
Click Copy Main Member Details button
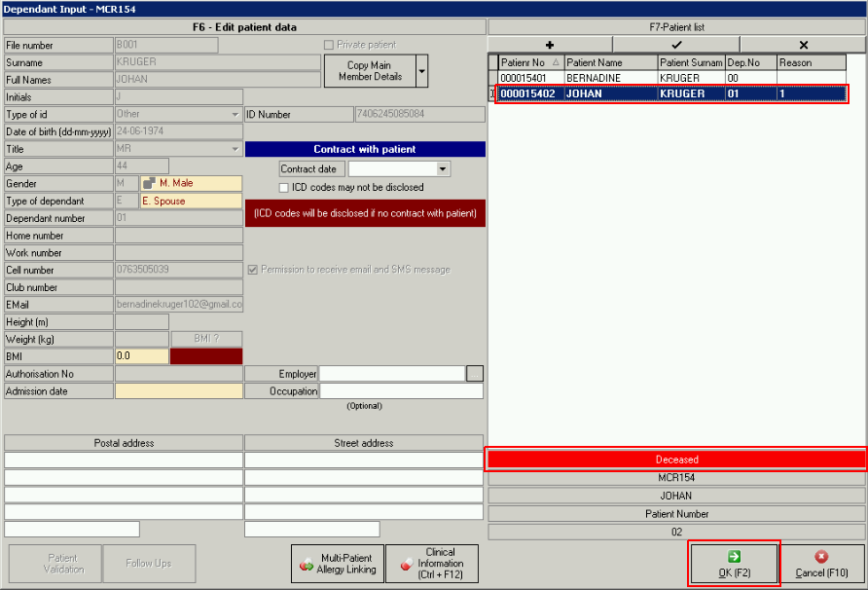tap(370, 71)
